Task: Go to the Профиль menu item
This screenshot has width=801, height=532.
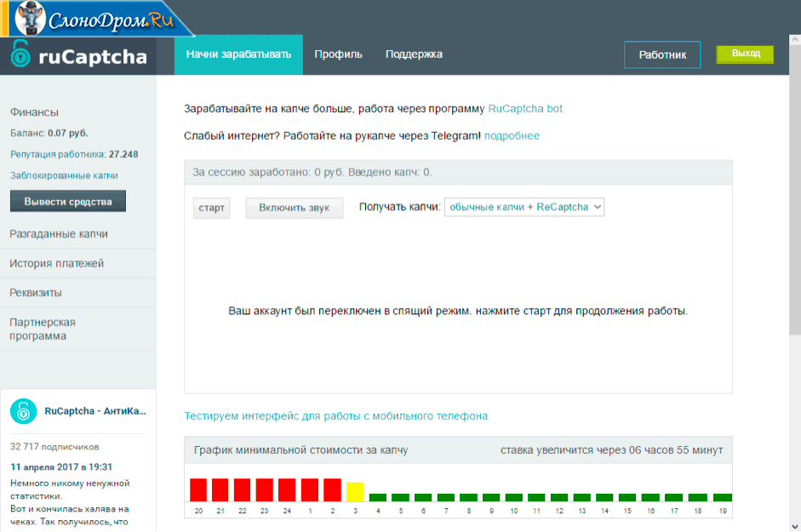Action: click(x=338, y=54)
